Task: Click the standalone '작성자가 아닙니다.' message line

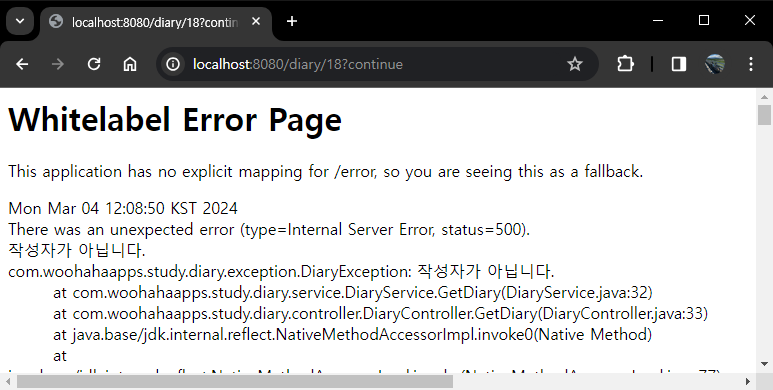Action: click(x=77, y=250)
